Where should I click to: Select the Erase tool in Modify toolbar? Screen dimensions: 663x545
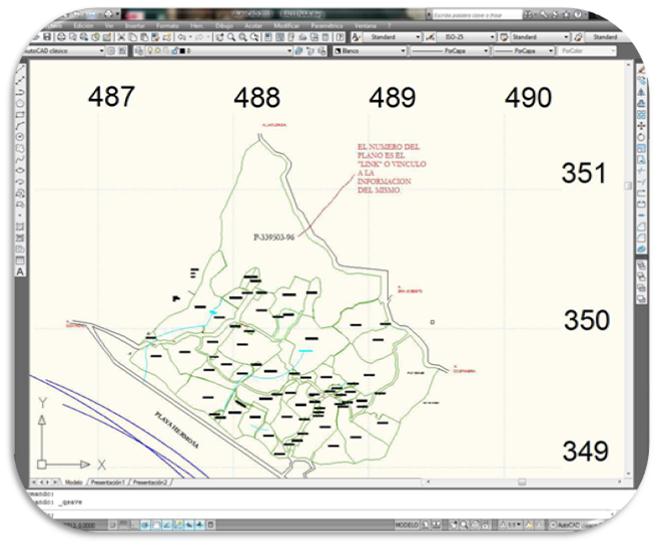[x=641, y=69]
